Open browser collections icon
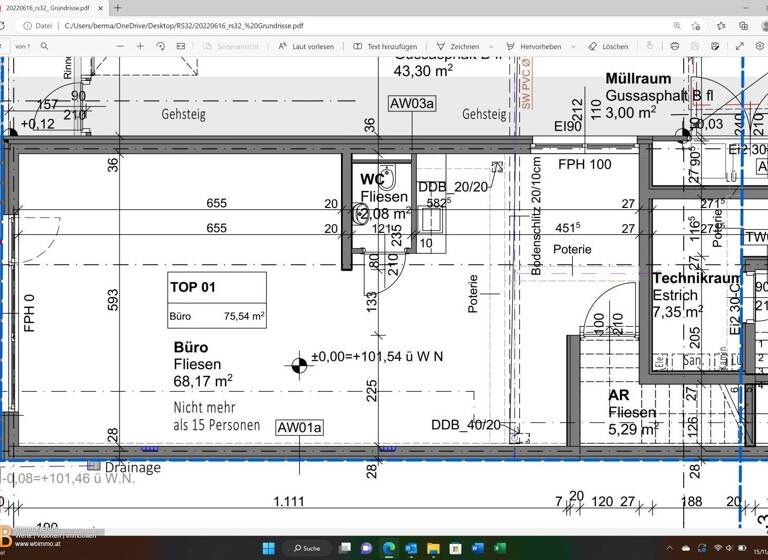 [742, 26]
